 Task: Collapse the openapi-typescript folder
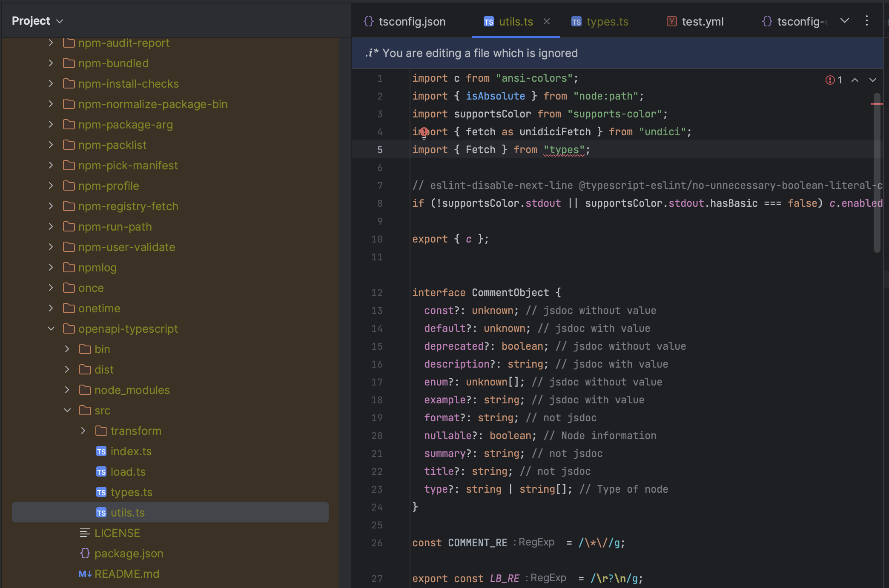pyautogui.click(x=51, y=328)
